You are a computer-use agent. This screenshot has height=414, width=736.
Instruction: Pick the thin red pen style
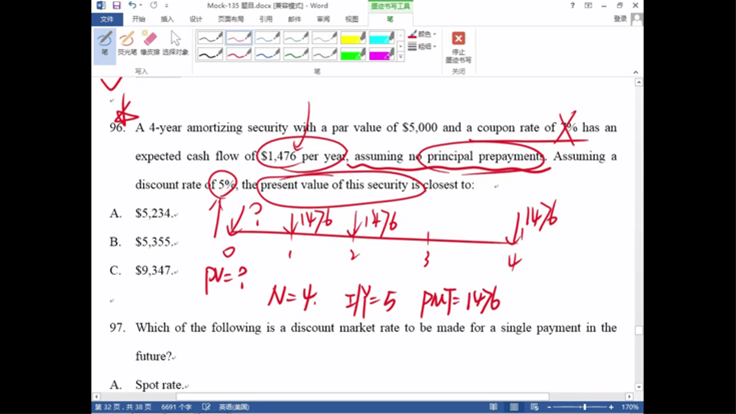(238, 38)
